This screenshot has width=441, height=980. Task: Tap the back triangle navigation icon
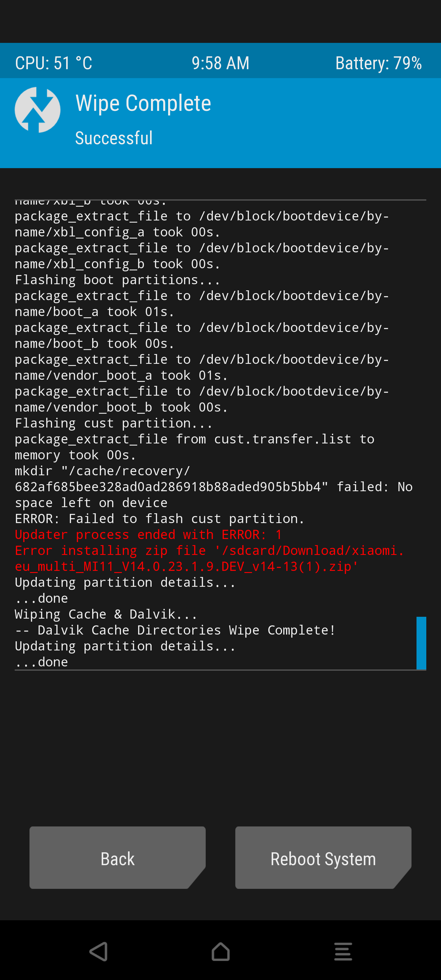pos(99,952)
